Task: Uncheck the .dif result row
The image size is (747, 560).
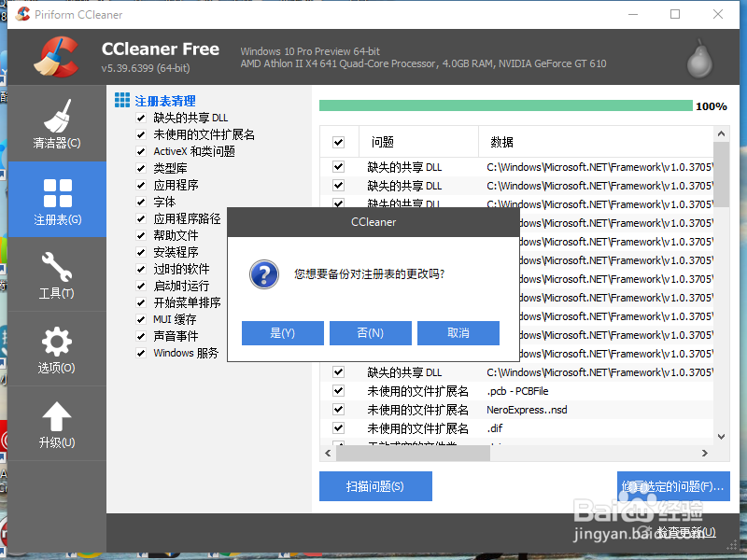Action: [339, 428]
